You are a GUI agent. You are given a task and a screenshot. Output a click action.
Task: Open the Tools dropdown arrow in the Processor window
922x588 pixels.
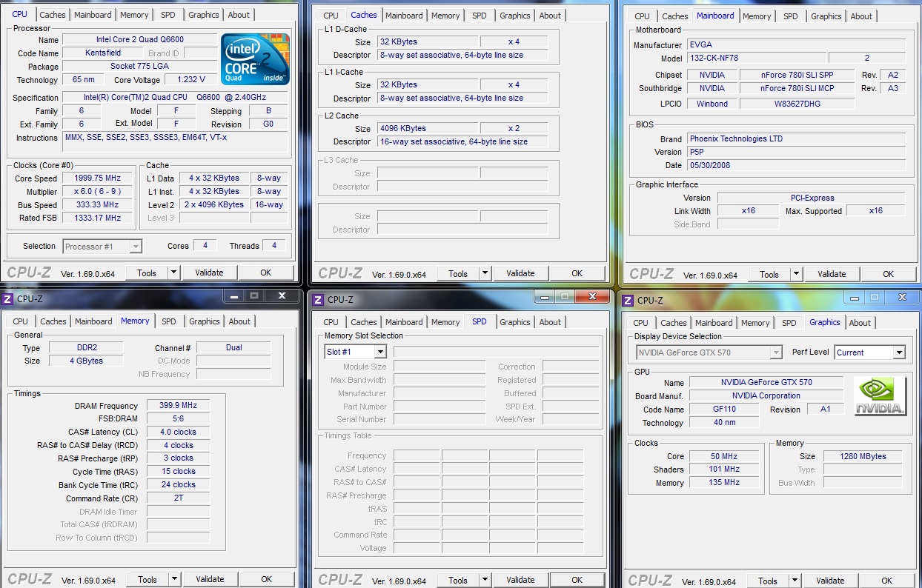pyautogui.click(x=173, y=273)
